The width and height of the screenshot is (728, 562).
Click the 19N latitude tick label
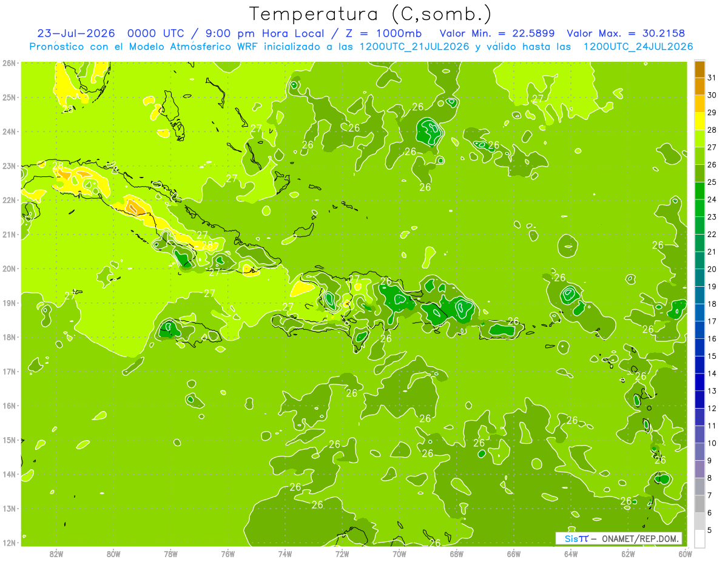[x=8, y=303]
